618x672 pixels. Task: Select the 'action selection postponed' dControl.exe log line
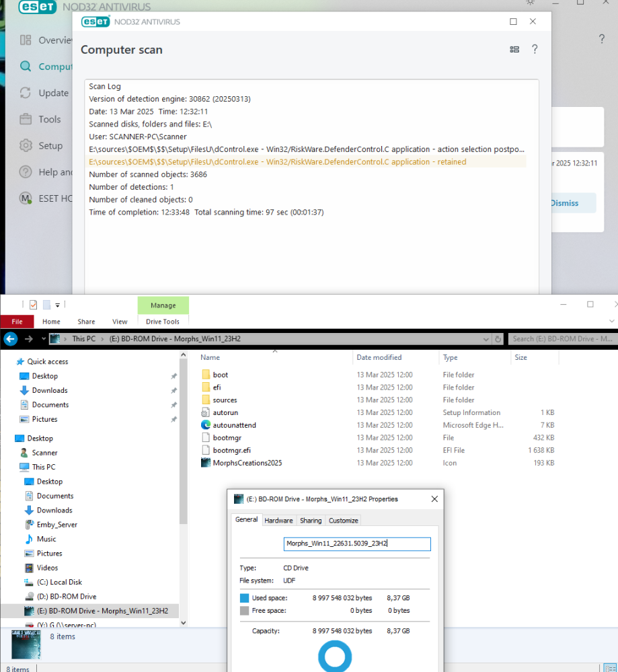point(307,149)
